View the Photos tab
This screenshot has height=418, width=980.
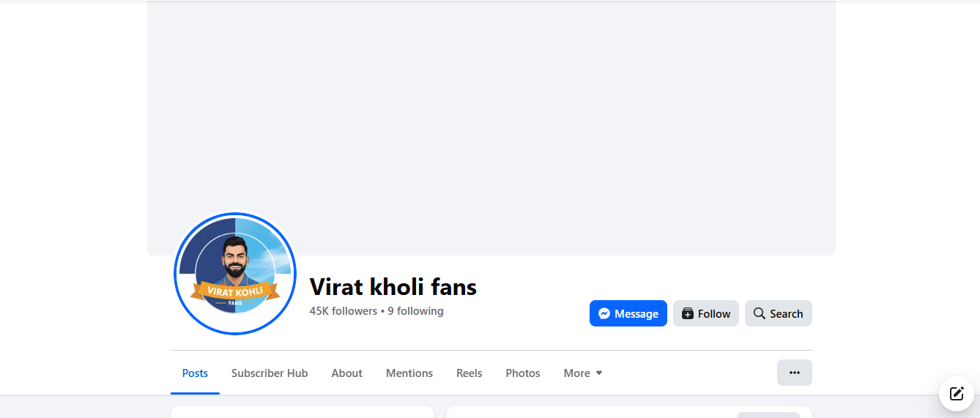coord(523,373)
